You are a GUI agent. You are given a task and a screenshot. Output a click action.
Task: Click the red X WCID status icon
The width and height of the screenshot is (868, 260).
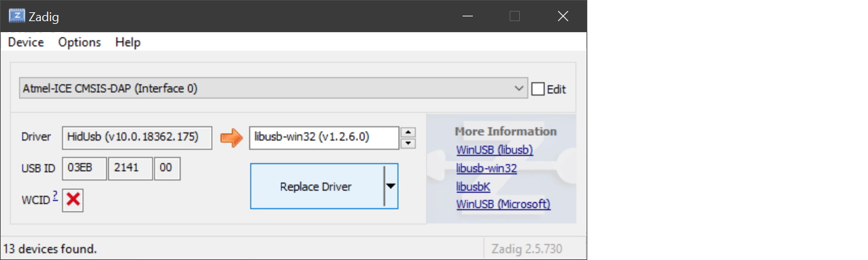click(73, 201)
